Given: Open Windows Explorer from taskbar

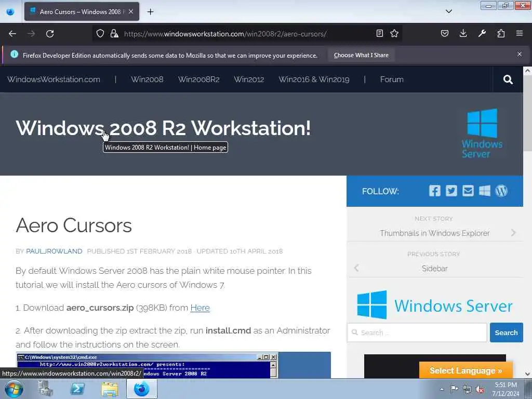Looking at the screenshot, I should pyautogui.click(x=110, y=389).
